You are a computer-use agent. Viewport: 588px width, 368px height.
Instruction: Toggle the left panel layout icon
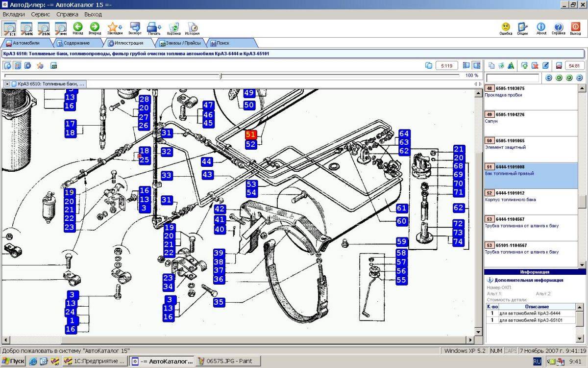466,65
